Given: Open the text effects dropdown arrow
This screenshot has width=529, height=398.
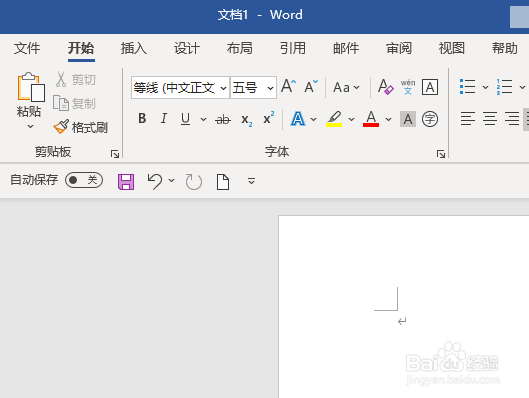Looking at the screenshot, I should [x=314, y=119].
